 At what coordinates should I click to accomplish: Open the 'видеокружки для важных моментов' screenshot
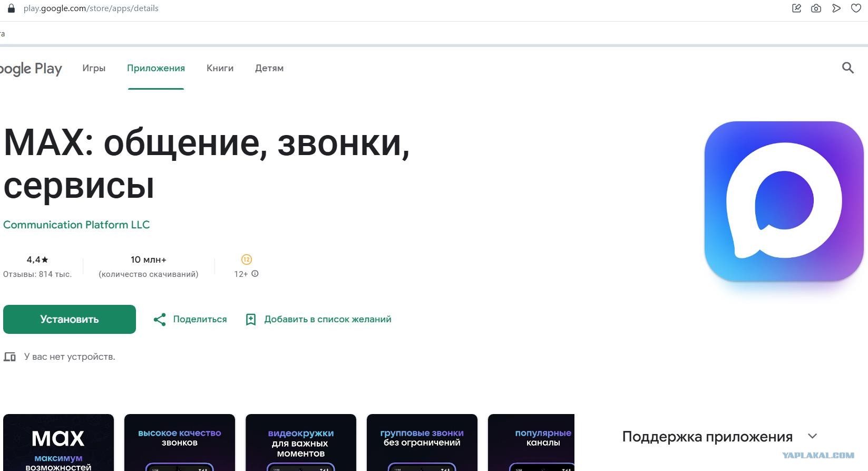pyautogui.click(x=301, y=443)
